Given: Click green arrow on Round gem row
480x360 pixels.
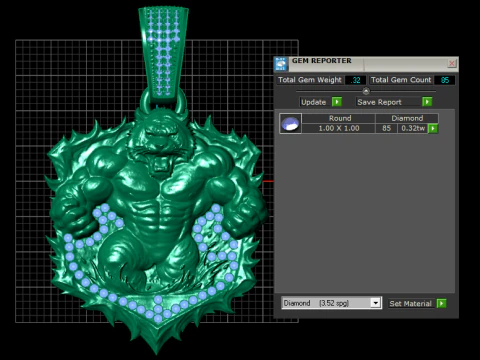Looking at the screenshot, I should [x=433, y=128].
